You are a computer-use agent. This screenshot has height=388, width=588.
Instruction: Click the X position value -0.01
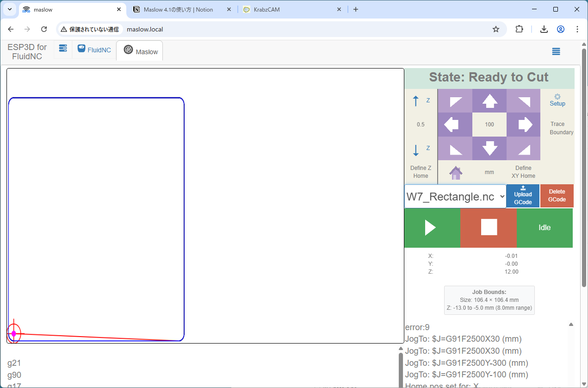point(511,256)
